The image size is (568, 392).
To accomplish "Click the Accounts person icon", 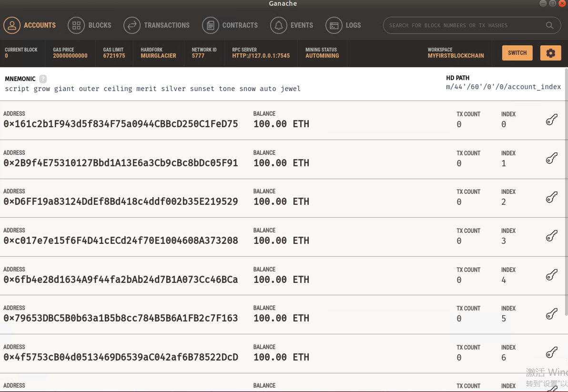I will coord(12,25).
